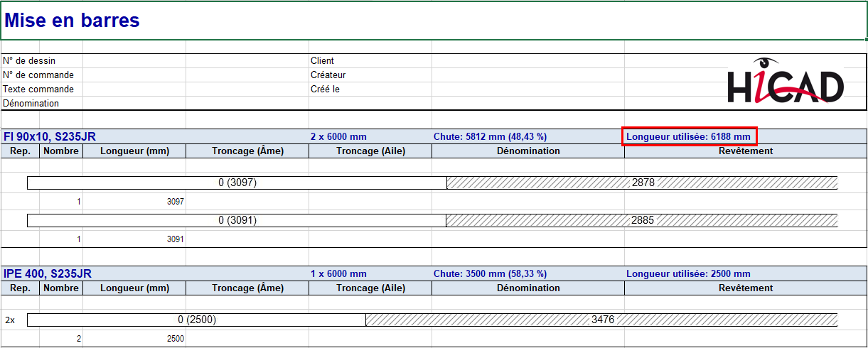Image resolution: width=868 pixels, height=348 pixels.
Task: Select the bar segment labeled "0 (2500)"
Action: [x=196, y=320]
